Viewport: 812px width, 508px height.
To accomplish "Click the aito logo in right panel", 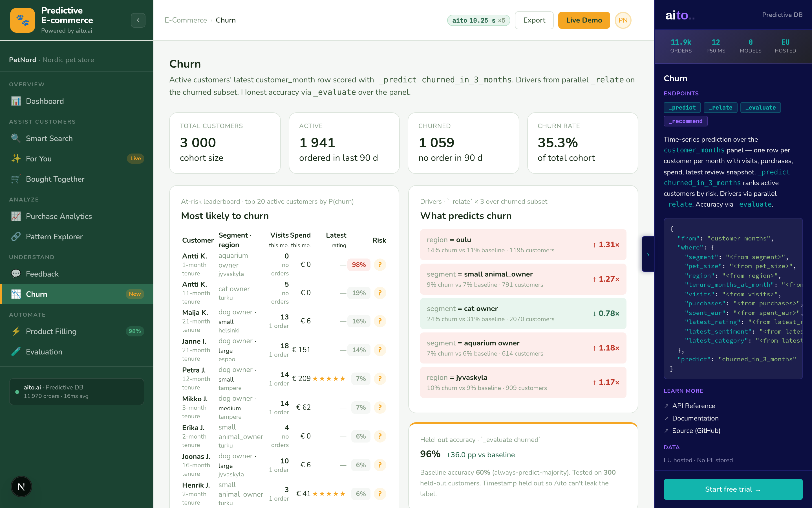I will [x=679, y=15].
